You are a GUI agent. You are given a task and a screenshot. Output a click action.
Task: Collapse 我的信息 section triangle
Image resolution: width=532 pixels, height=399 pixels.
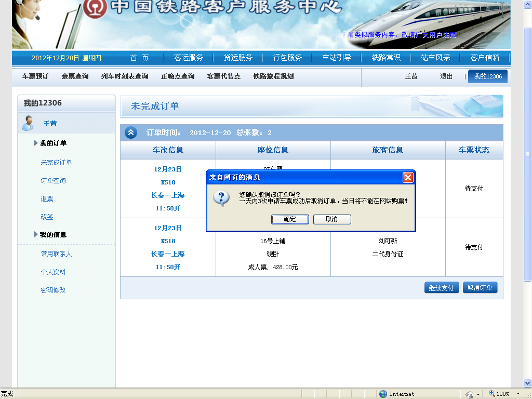[x=36, y=234]
